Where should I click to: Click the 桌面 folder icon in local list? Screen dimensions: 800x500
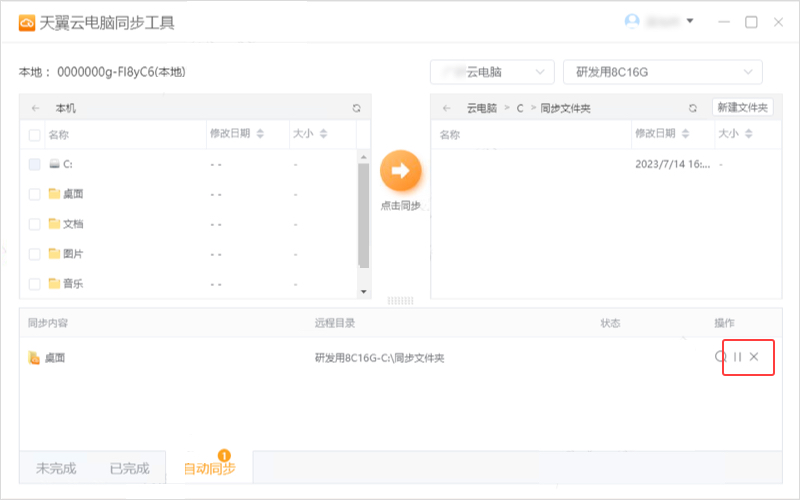(x=55, y=193)
